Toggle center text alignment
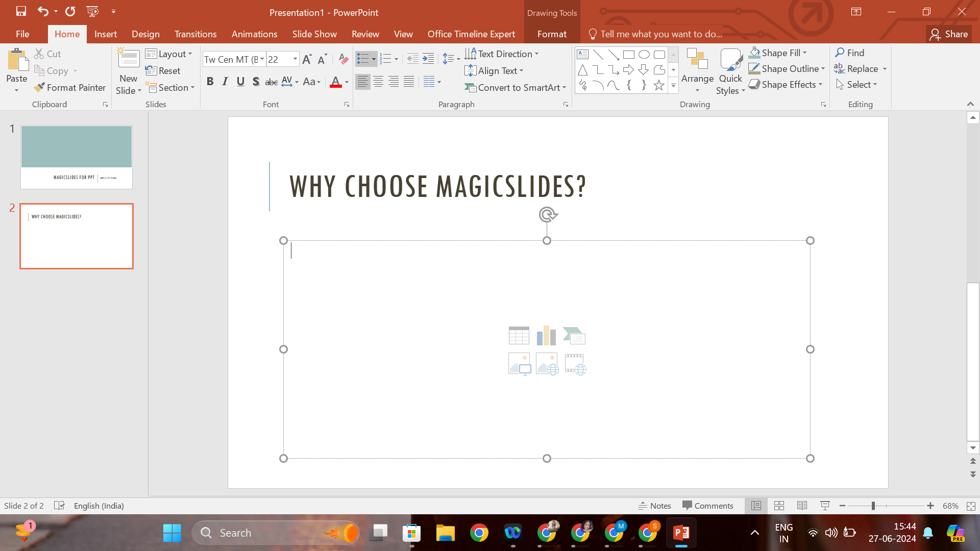 point(378,82)
